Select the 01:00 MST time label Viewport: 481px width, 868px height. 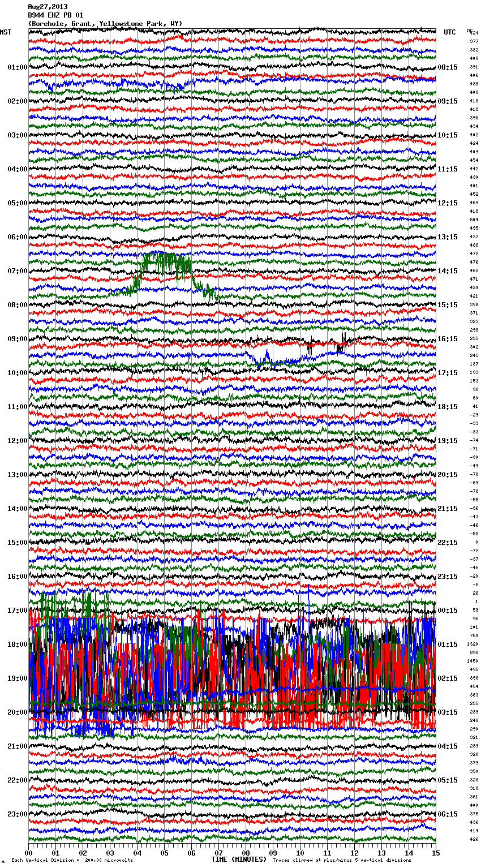tap(18, 67)
